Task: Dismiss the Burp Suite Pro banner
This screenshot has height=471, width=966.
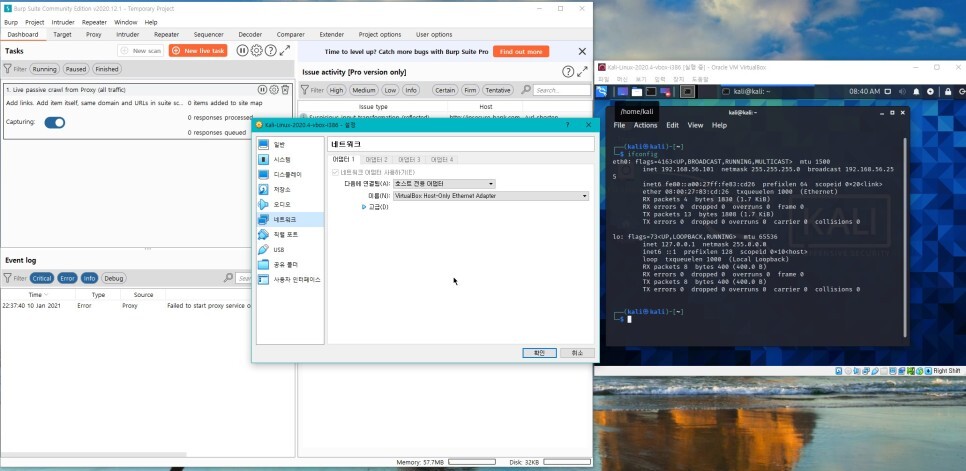Action: coord(582,52)
